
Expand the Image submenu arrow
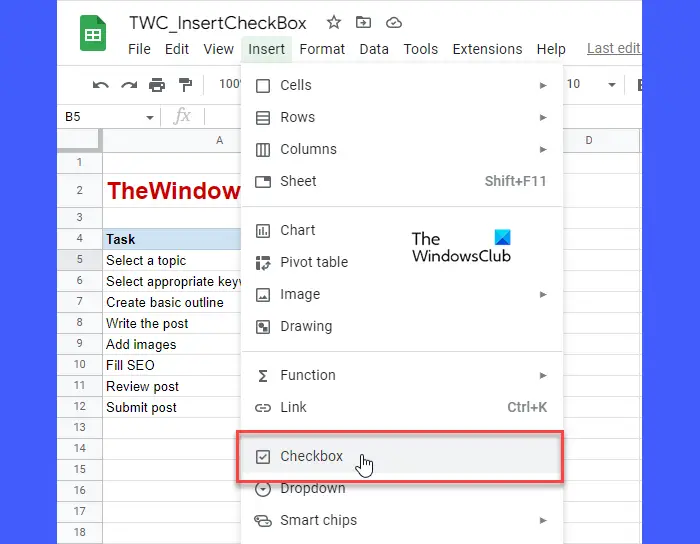pyautogui.click(x=543, y=294)
